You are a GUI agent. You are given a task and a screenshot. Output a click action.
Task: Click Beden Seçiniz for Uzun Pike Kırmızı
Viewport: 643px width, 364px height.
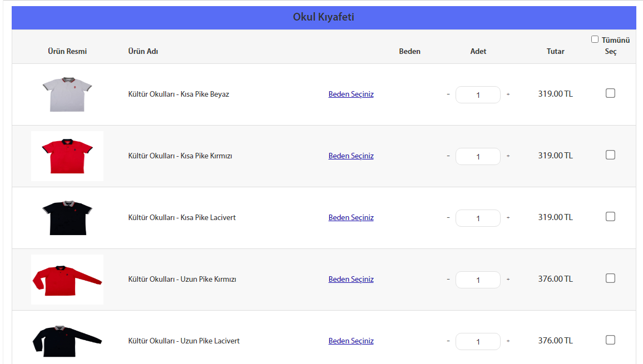tap(351, 279)
